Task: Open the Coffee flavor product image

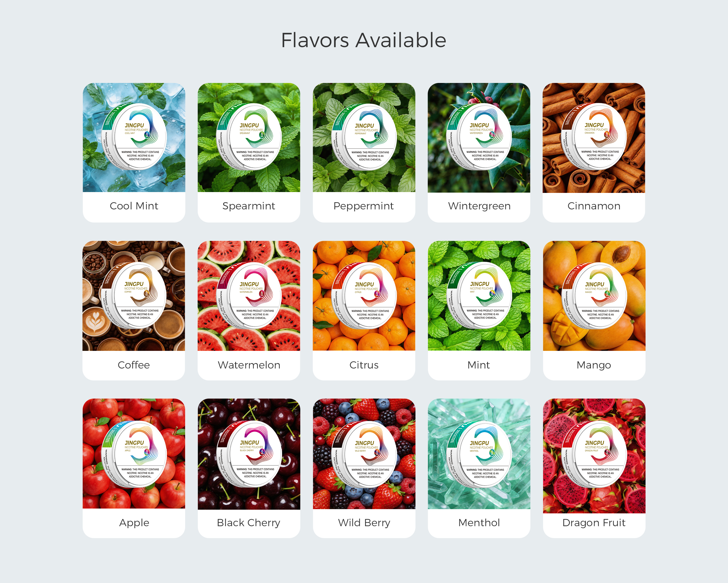Action: (134, 296)
